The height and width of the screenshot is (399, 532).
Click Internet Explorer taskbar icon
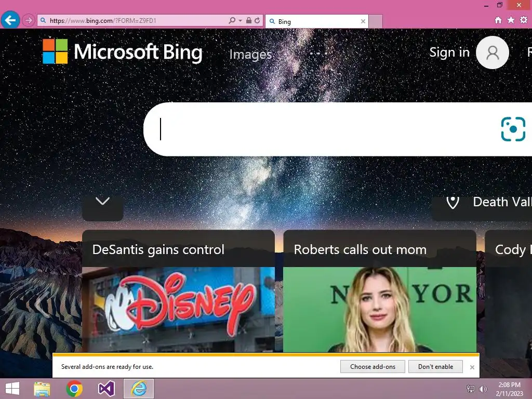[x=138, y=389]
